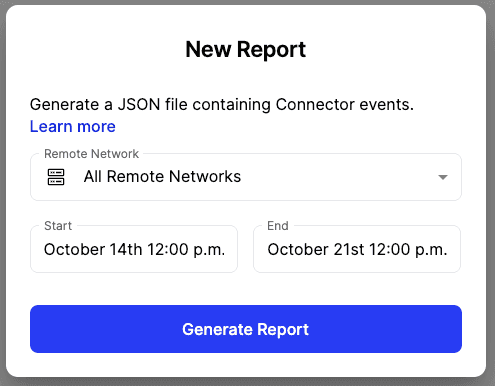This screenshot has height=386, width=495.
Task: Expand the Remote Network dropdown arrow
Action: (x=442, y=177)
